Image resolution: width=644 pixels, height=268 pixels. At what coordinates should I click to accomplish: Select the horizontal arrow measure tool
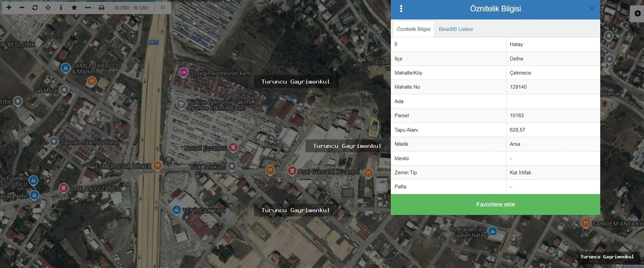coord(88,8)
